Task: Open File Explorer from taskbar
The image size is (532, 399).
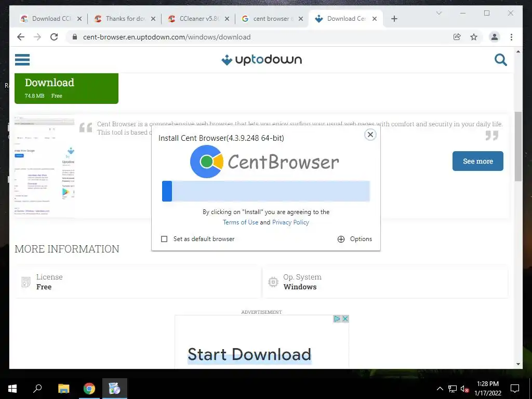Action: [63, 389]
